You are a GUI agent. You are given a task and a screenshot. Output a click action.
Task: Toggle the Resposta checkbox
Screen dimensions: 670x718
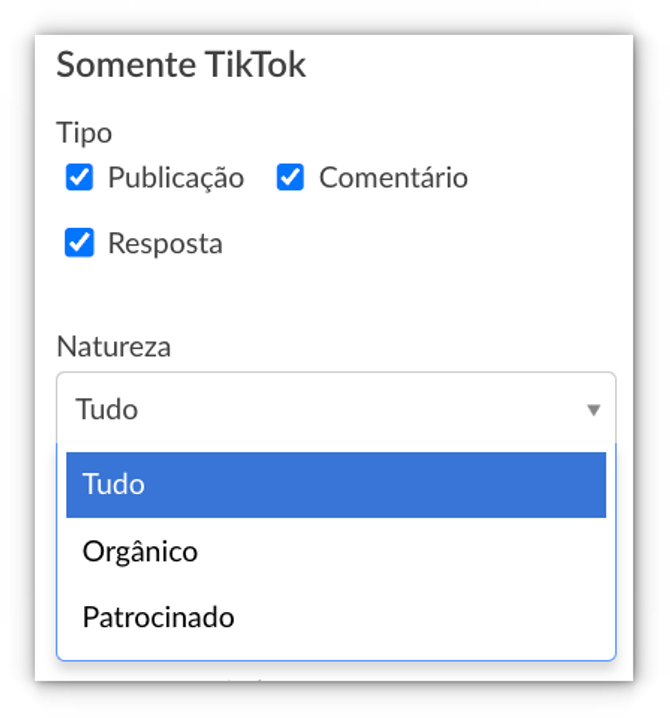click(x=80, y=243)
